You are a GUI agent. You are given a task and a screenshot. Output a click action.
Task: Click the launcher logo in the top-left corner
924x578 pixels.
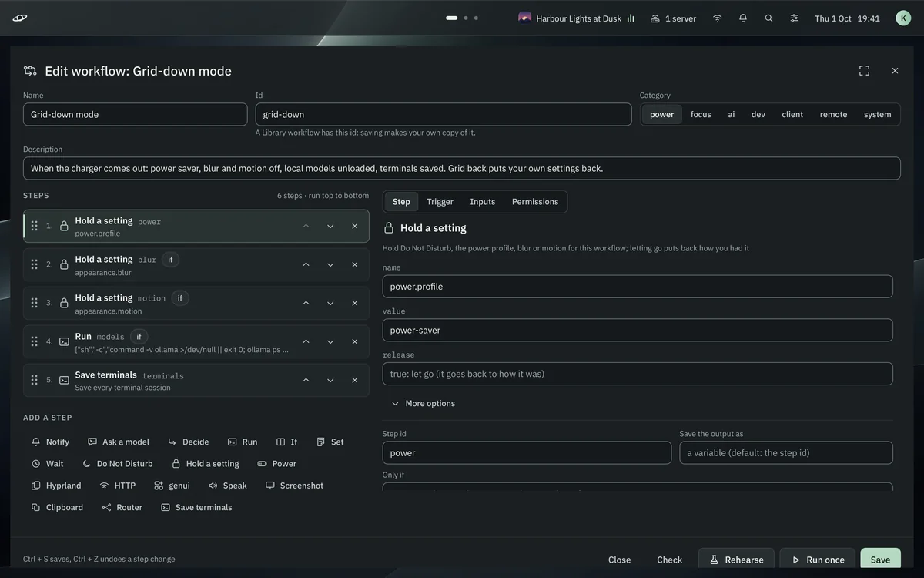coord(20,18)
